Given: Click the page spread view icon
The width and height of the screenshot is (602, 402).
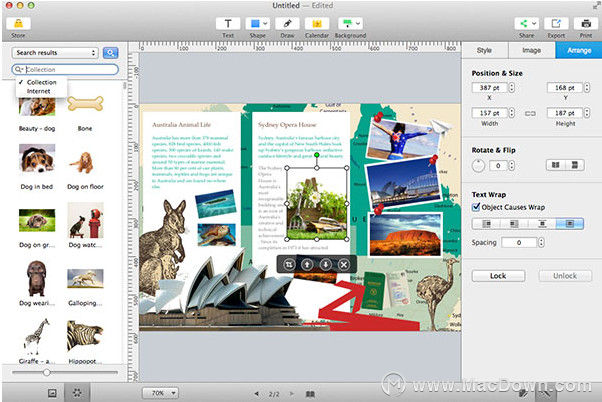Looking at the screenshot, I should pos(310,394).
